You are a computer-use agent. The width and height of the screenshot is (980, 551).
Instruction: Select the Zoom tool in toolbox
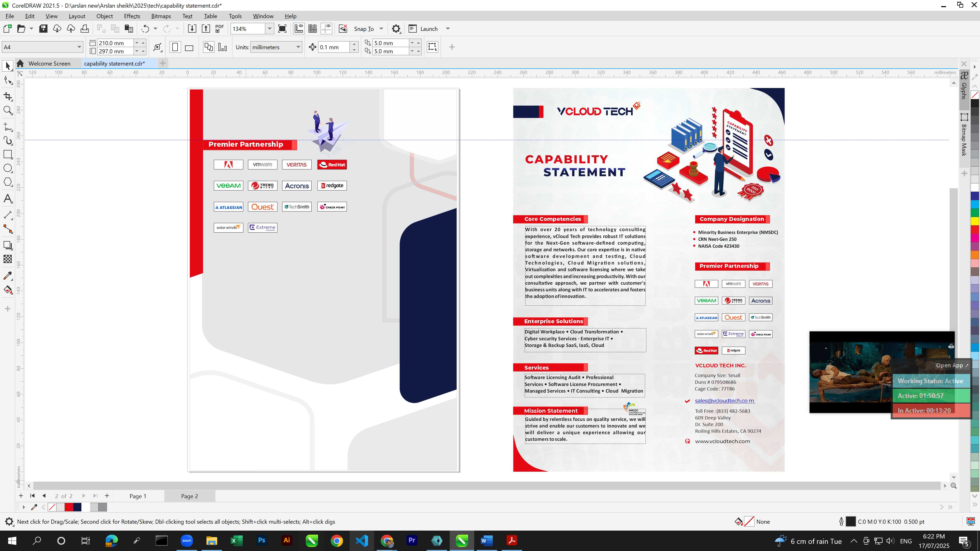pos(8,110)
